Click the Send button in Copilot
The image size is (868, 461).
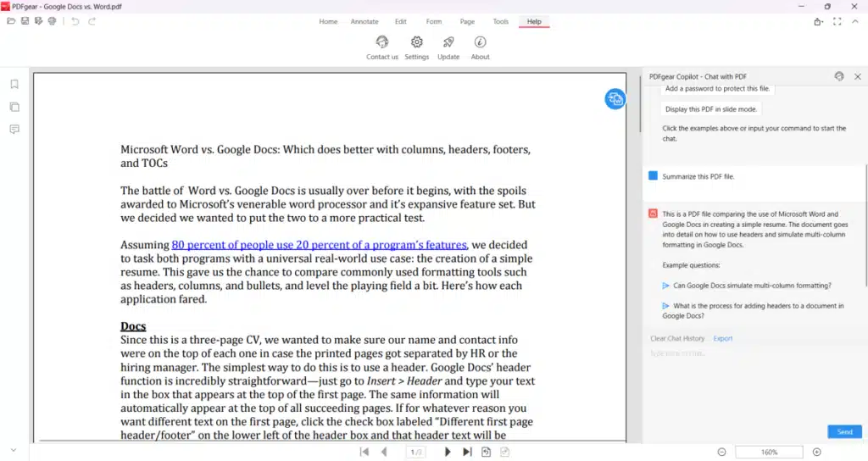coord(845,431)
